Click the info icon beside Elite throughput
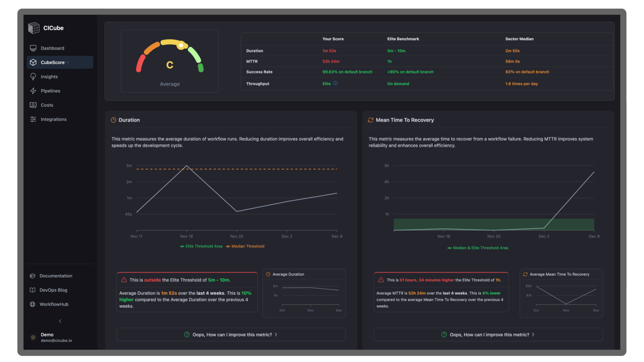The image size is (644, 362). tap(336, 83)
